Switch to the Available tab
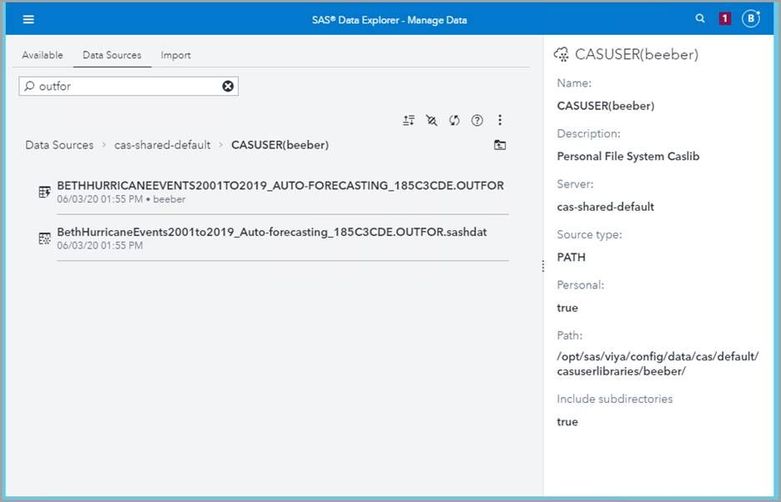This screenshot has width=781, height=502. point(42,55)
